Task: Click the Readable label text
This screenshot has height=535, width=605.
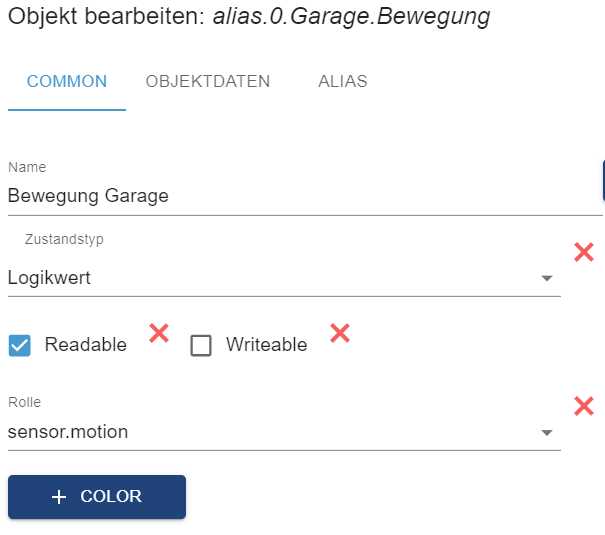Action: 86,345
